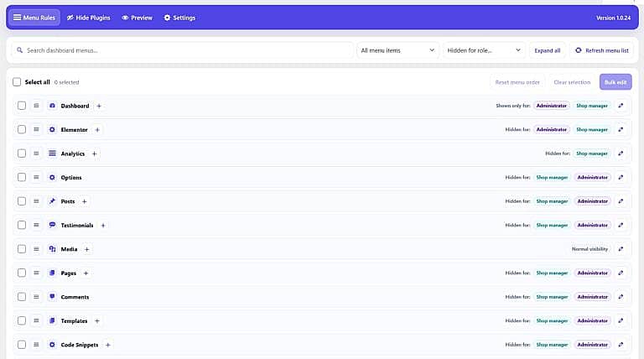Focus the Search dashboard menus field
The width and height of the screenshot is (644, 359).
click(182, 50)
